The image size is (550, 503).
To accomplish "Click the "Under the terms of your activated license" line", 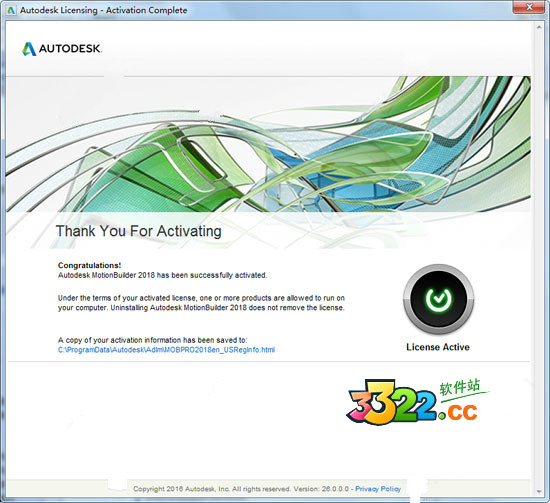I will (201, 298).
